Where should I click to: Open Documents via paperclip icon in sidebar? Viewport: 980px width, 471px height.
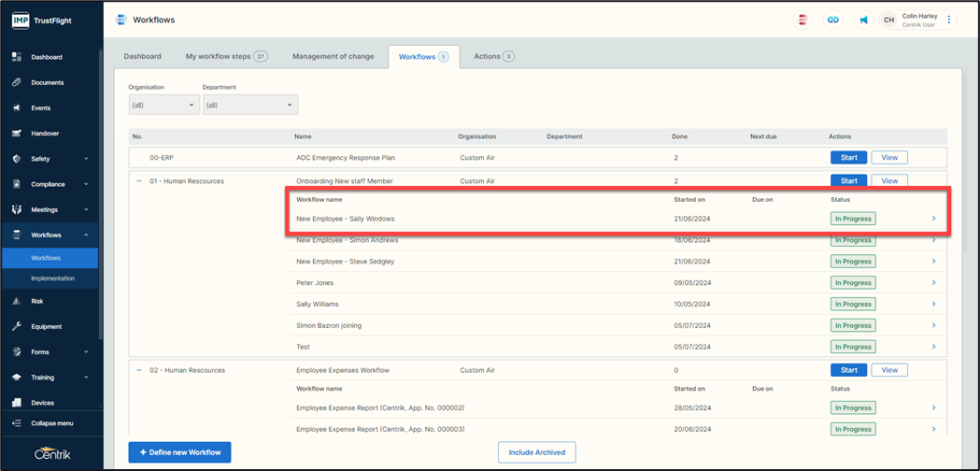(17, 82)
